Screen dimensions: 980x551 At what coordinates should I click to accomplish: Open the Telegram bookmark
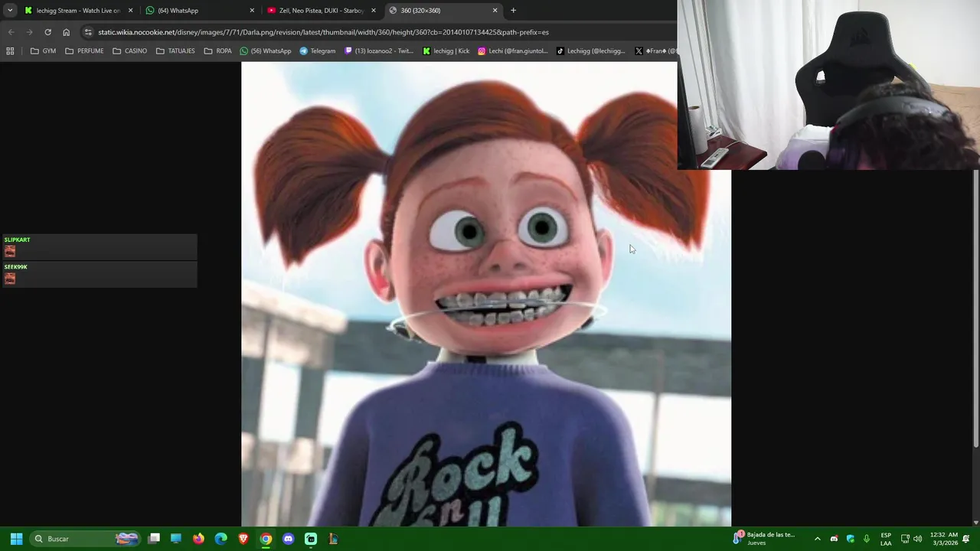pos(318,51)
